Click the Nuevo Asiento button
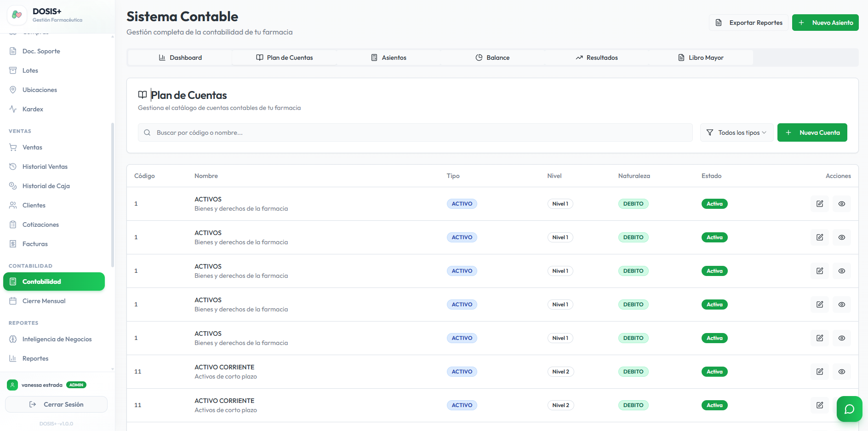Screen dimensions: 868x431 point(825,23)
